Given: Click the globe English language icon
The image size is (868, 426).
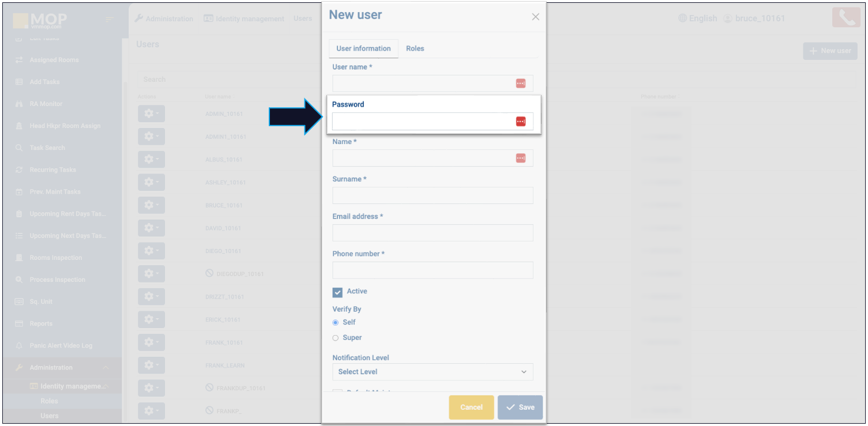Looking at the screenshot, I should (683, 18).
